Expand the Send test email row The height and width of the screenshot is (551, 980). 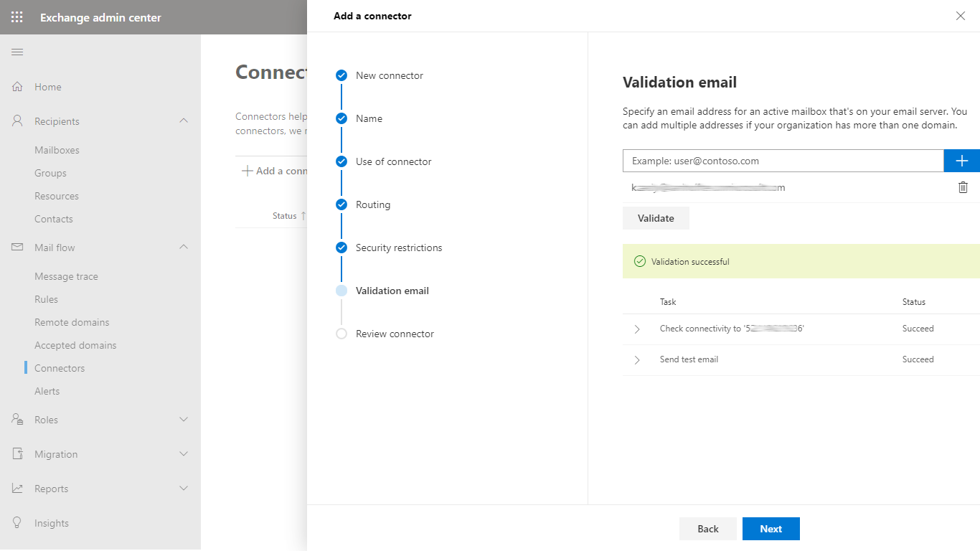(x=637, y=360)
